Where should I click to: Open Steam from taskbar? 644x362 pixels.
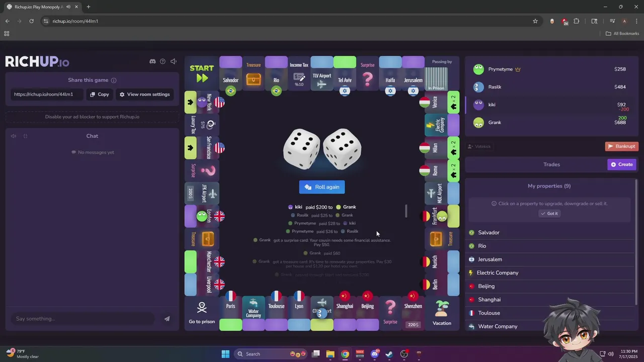pyautogui.click(x=389, y=354)
